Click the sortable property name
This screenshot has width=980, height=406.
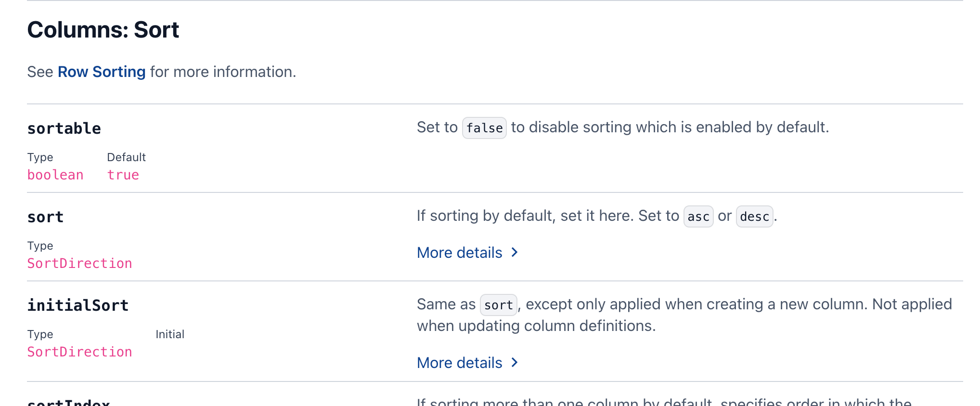(x=64, y=128)
